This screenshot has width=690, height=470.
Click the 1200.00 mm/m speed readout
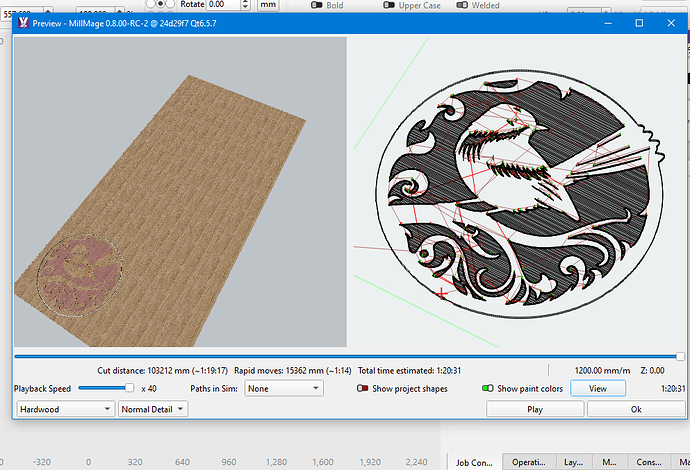602,371
